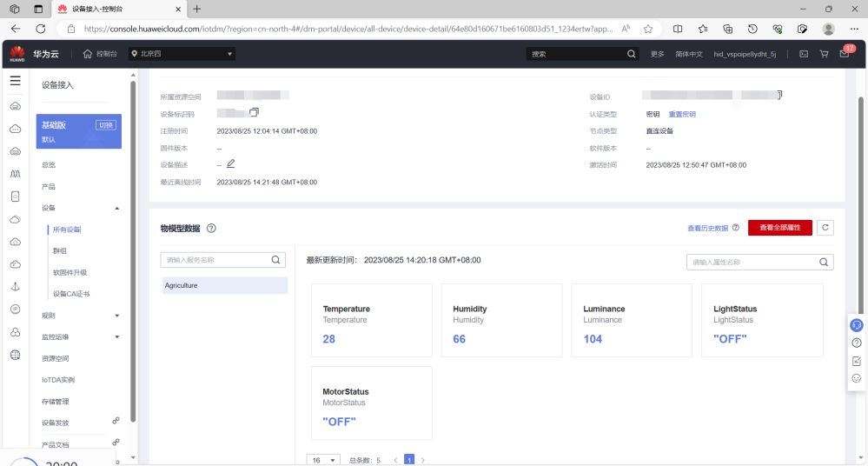
Task: Click help icon beside 物模型数据 heading
Action: (211, 229)
